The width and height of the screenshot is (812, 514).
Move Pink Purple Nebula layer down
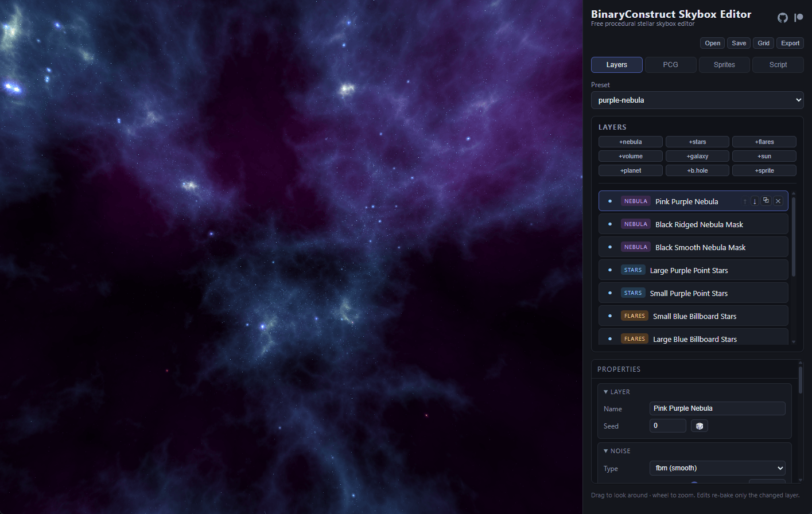pyautogui.click(x=755, y=201)
